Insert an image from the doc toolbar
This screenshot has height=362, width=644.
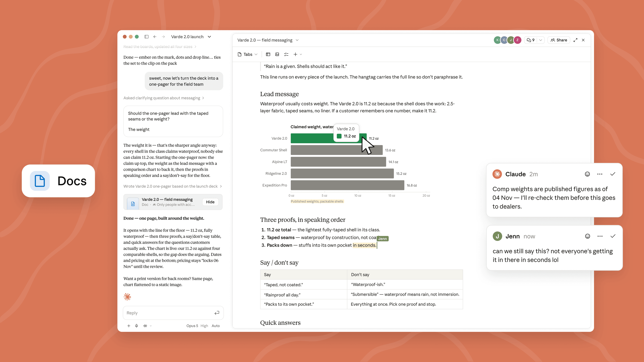(x=277, y=54)
